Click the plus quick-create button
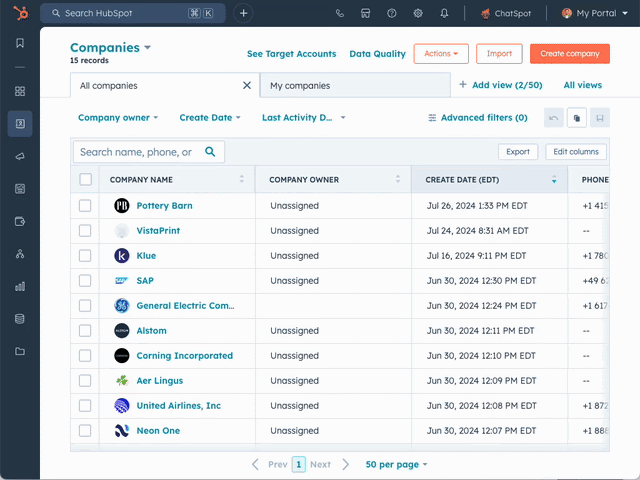The height and width of the screenshot is (480, 640). [x=244, y=13]
